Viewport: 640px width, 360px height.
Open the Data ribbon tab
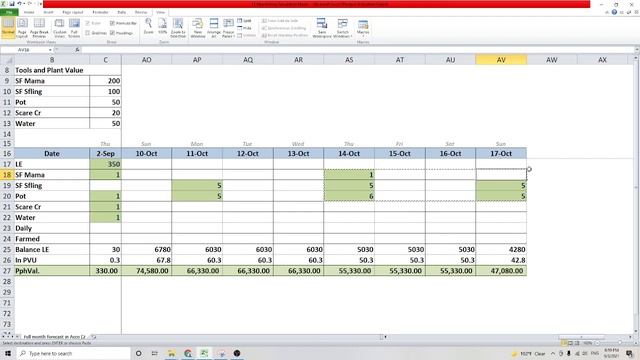click(x=122, y=12)
